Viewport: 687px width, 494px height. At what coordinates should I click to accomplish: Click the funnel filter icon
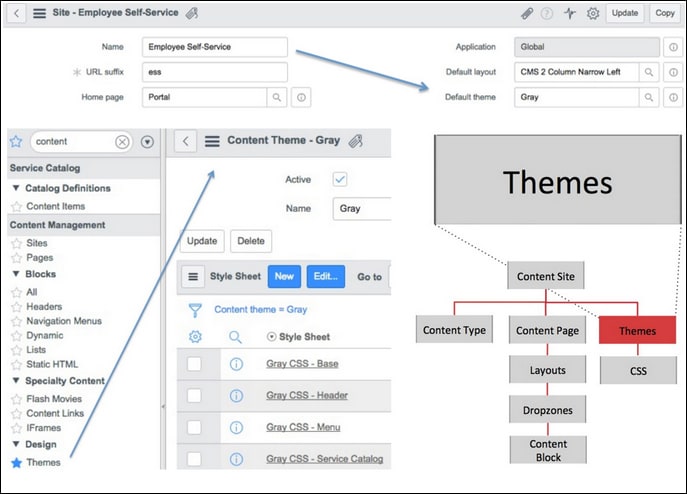(195, 310)
